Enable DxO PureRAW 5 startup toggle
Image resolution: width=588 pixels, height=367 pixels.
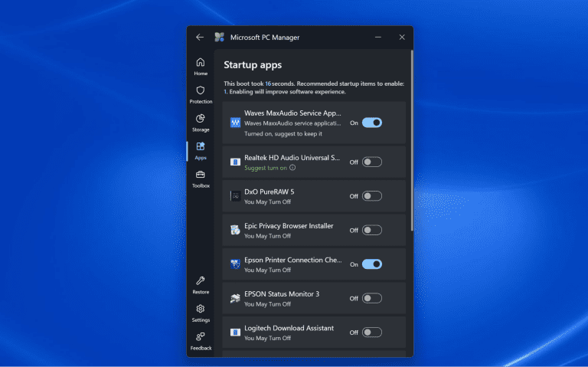pyautogui.click(x=371, y=196)
